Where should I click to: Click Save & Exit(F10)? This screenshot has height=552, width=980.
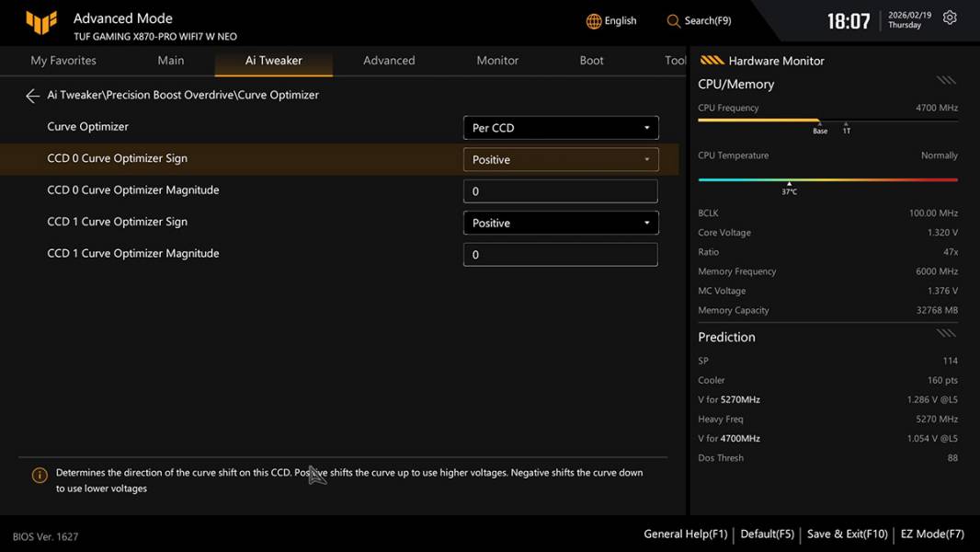(847, 534)
